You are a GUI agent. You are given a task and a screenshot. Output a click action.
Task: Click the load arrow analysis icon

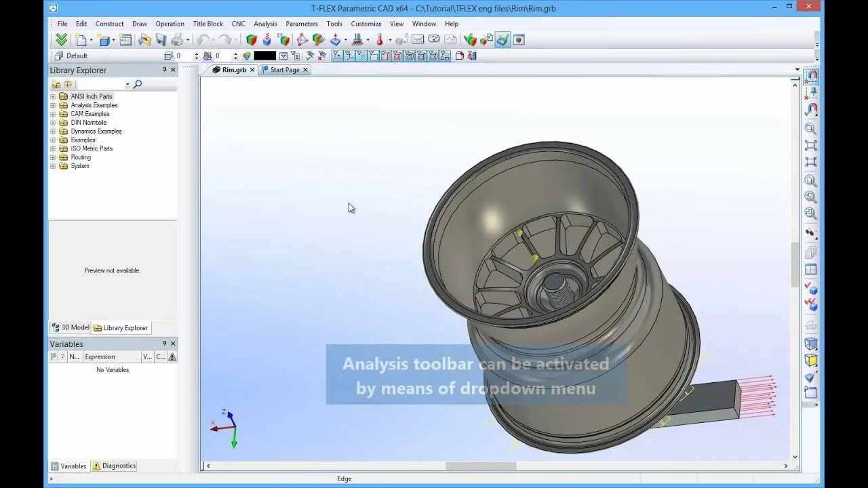click(x=335, y=39)
